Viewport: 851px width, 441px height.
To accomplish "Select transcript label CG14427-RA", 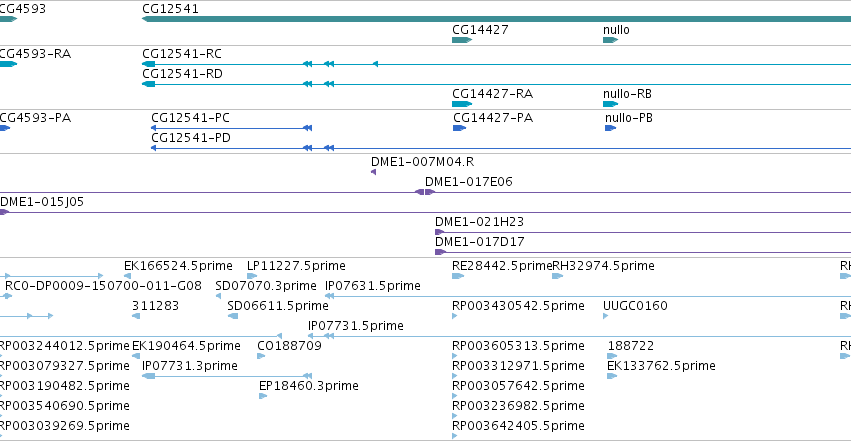I will click(493, 94).
